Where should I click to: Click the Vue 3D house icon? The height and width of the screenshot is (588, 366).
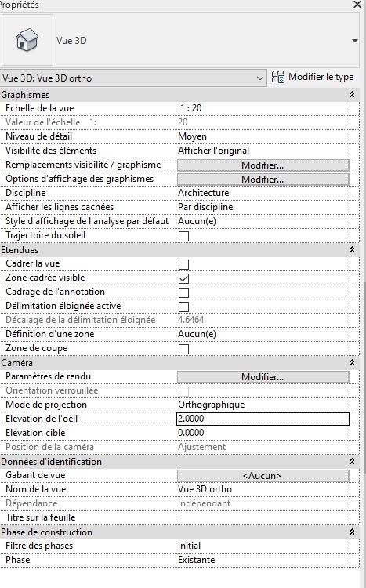click(x=27, y=40)
